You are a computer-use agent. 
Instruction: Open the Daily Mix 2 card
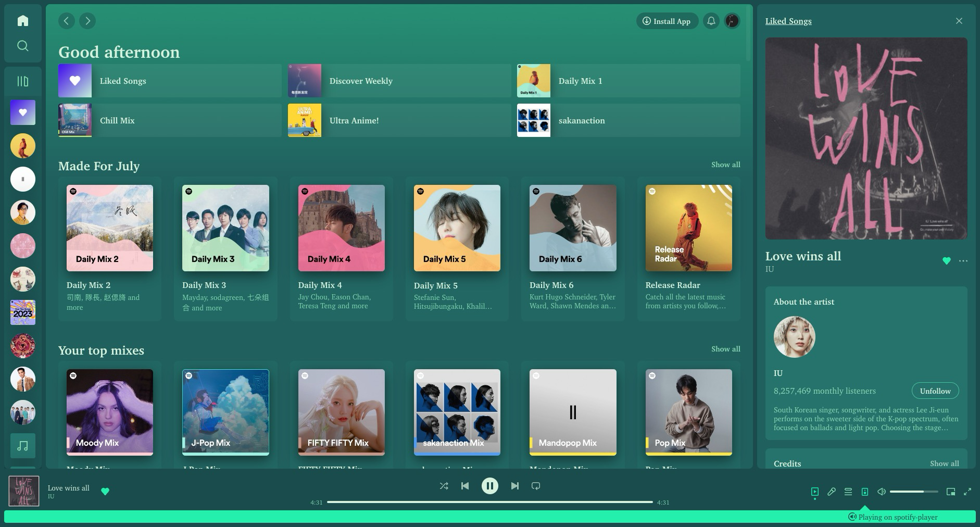(x=110, y=248)
